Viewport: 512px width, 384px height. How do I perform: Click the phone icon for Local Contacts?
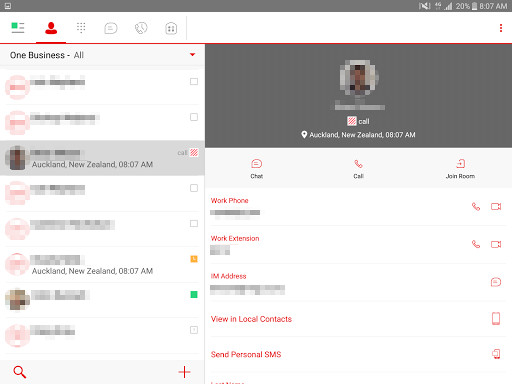(x=496, y=318)
